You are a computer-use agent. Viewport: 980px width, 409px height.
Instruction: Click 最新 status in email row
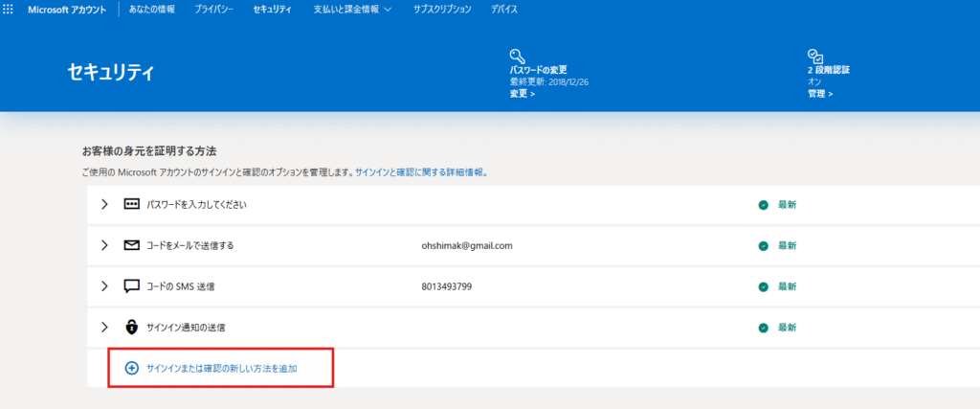tap(787, 246)
